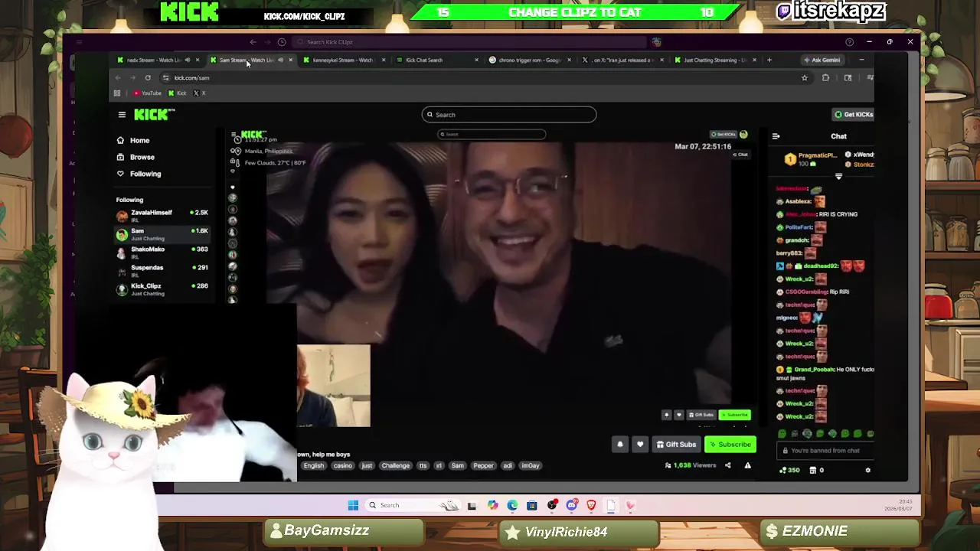Viewport: 980px width, 551px height.
Task: Open Browse in Kick sidebar
Action: (136, 157)
